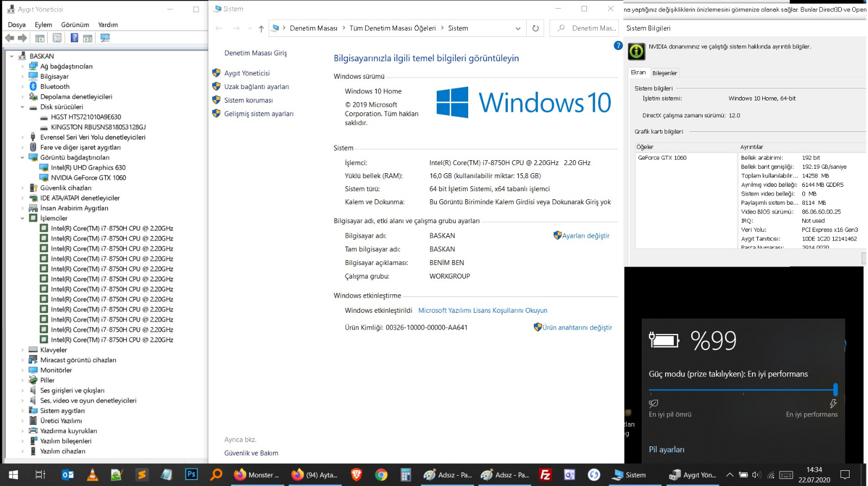Click the volume speaker icon in system tray

(x=757, y=475)
